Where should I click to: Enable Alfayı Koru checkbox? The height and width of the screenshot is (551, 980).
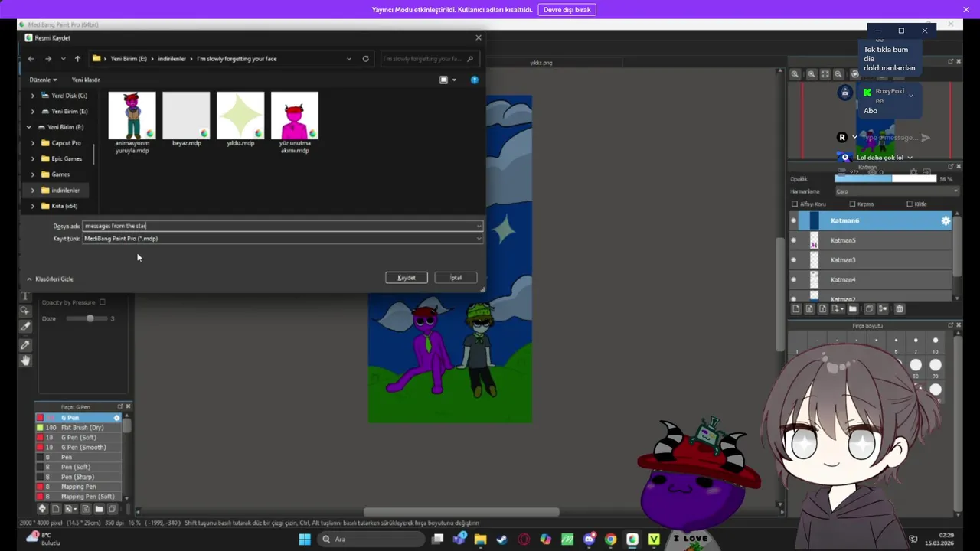pyautogui.click(x=795, y=204)
